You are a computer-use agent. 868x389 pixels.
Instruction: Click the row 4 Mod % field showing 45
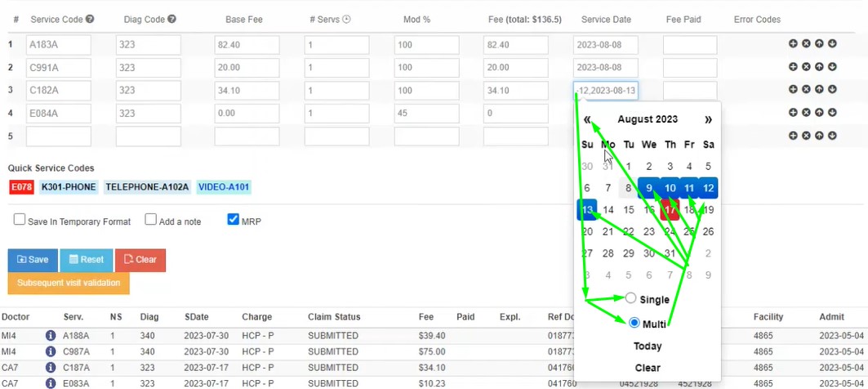coord(427,113)
